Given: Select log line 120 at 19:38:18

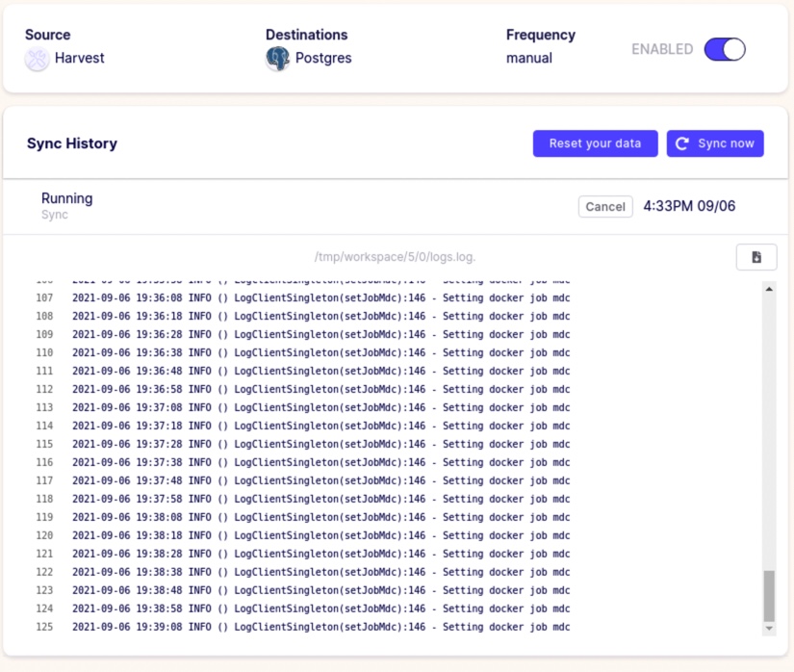Looking at the screenshot, I should coord(303,535).
